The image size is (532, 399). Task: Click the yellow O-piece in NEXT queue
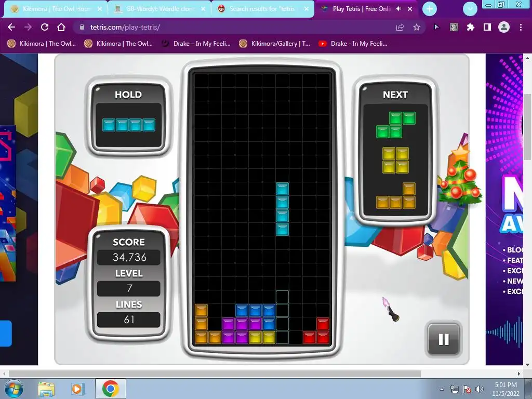point(395,160)
